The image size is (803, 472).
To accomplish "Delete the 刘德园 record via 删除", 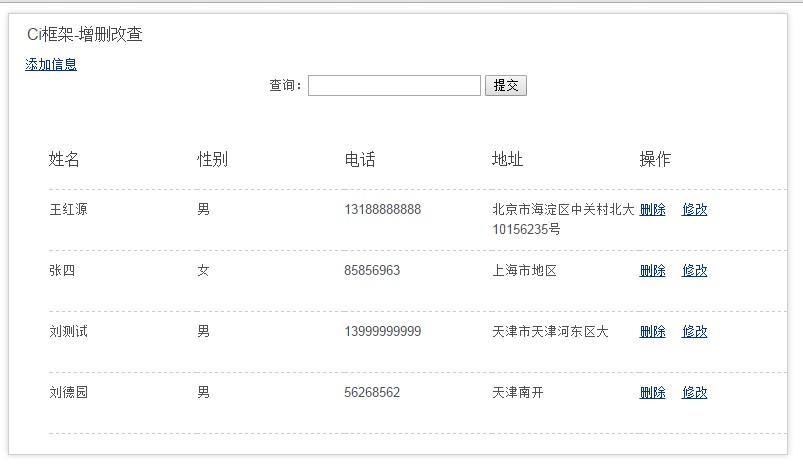I will click(652, 393).
